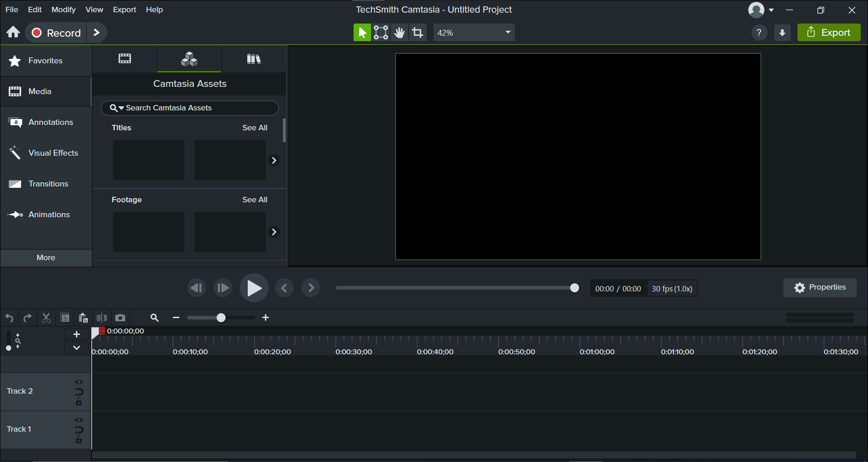The width and height of the screenshot is (868, 462).
Task: Click the camera snapshot icon
Action: pos(120,318)
